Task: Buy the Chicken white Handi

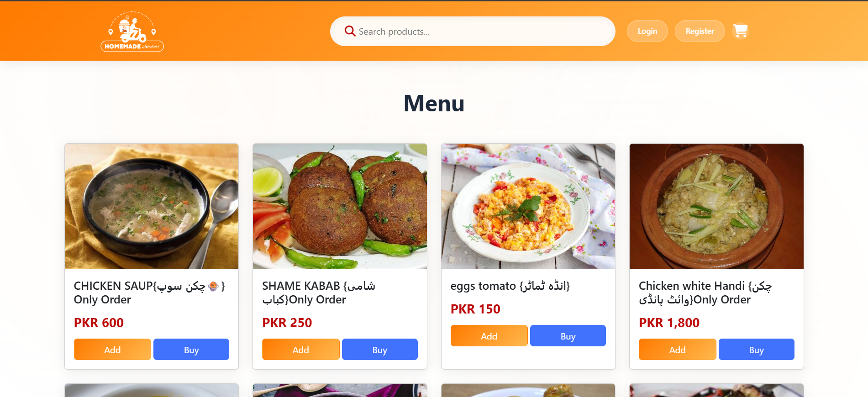Action: (756, 350)
